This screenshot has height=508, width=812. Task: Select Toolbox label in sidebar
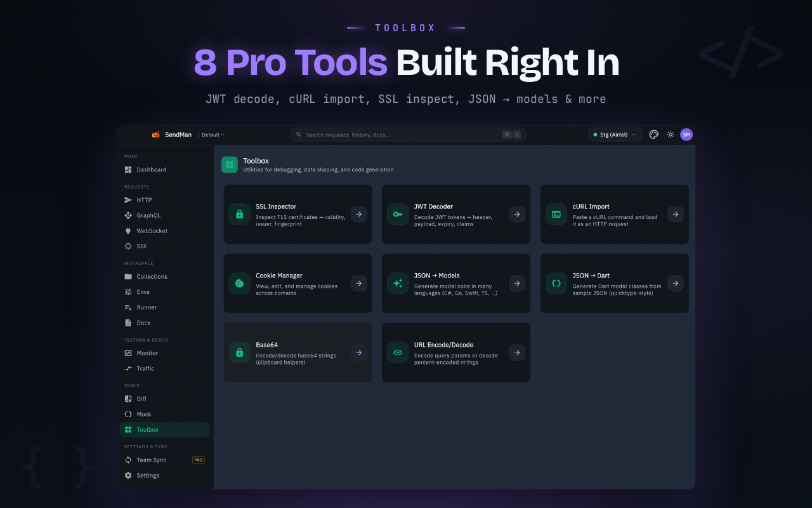(148, 430)
